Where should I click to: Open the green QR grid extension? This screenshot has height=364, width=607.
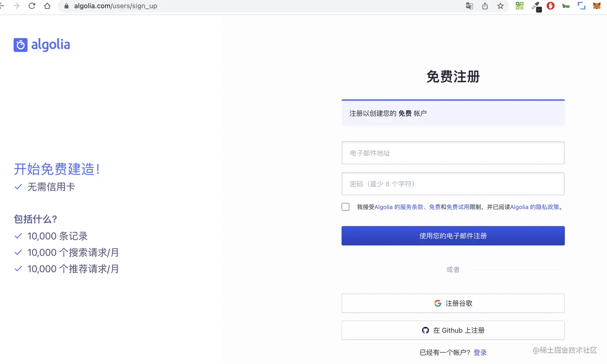pos(519,6)
